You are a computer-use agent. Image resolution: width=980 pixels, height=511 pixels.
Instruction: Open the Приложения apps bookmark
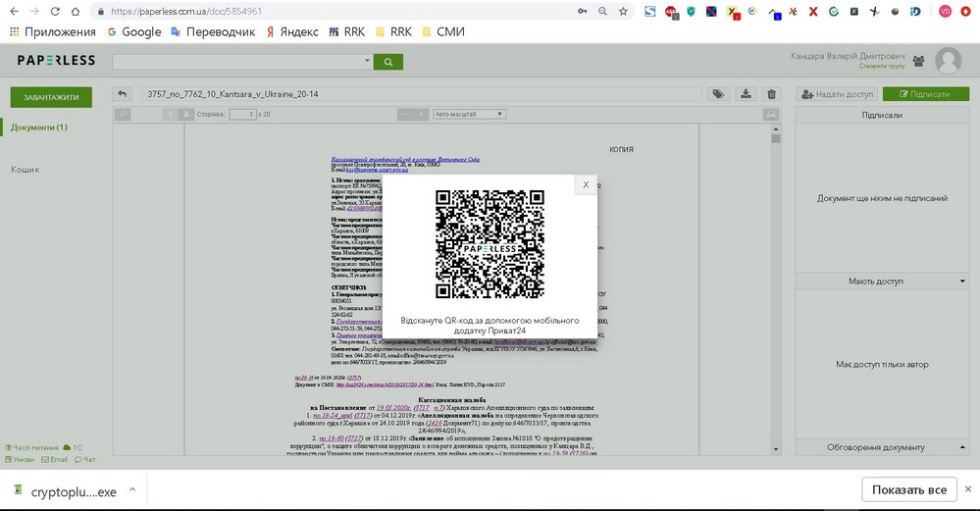point(53,31)
